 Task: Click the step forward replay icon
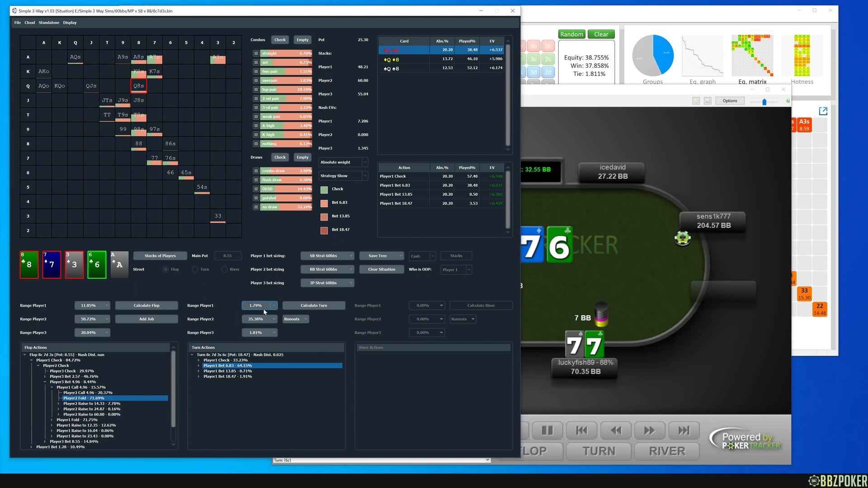pyautogui.click(x=649, y=431)
